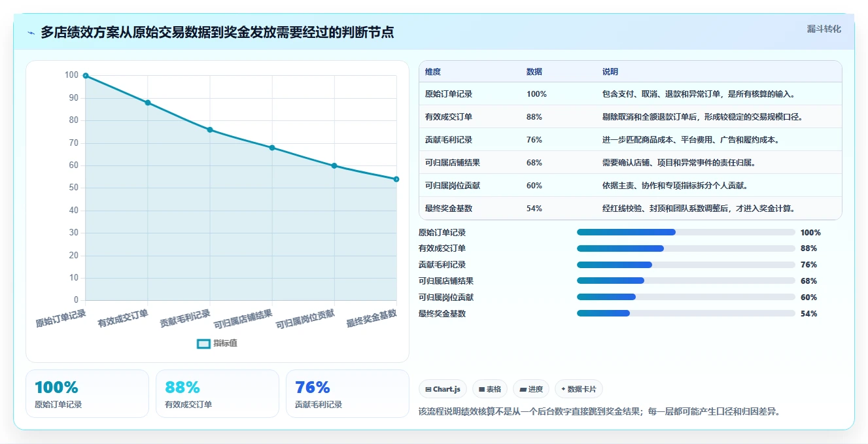
Task: Click the description starting 经红线校验
Action: [x=699, y=209]
